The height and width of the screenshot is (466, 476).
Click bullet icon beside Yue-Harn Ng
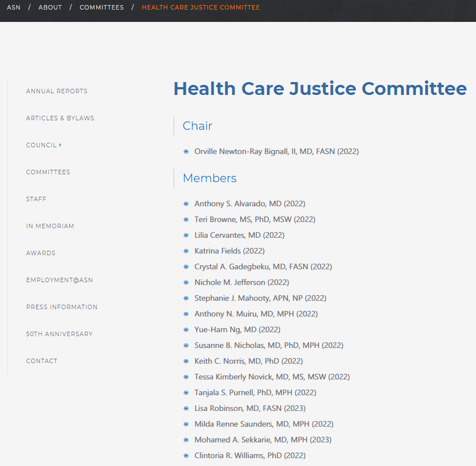[186, 330]
